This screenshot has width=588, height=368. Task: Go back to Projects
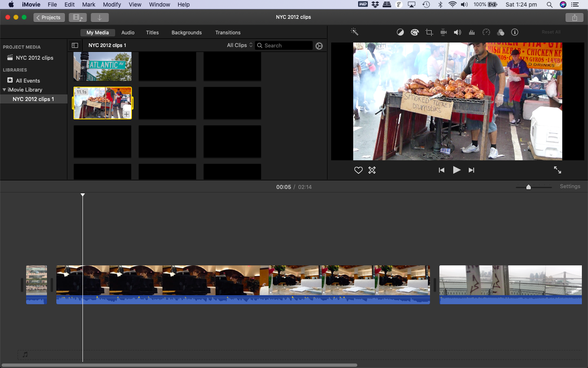point(49,18)
